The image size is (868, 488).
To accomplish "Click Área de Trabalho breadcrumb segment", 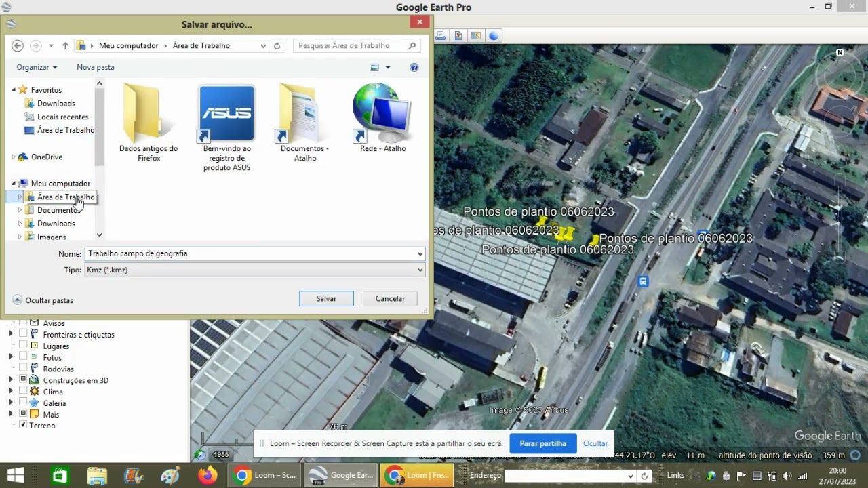I will click(201, 45).
